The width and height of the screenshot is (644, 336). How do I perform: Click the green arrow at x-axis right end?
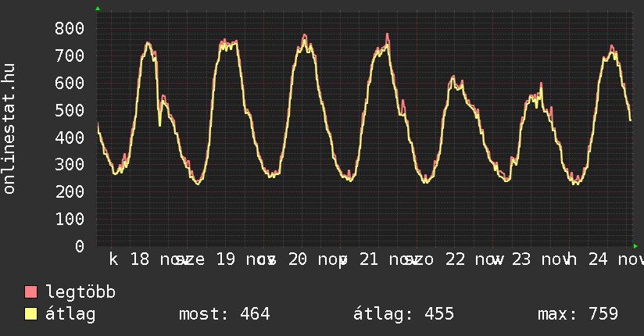(x=635, y=245)
